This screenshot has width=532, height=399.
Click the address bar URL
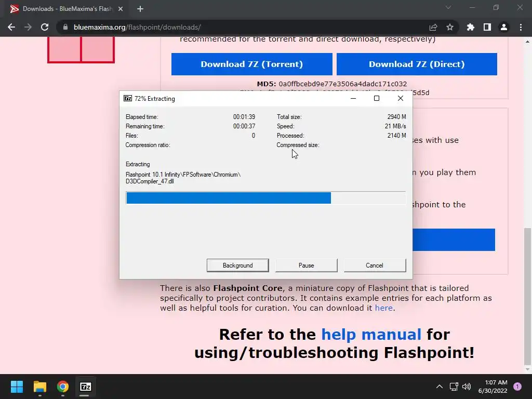(137, 27)
